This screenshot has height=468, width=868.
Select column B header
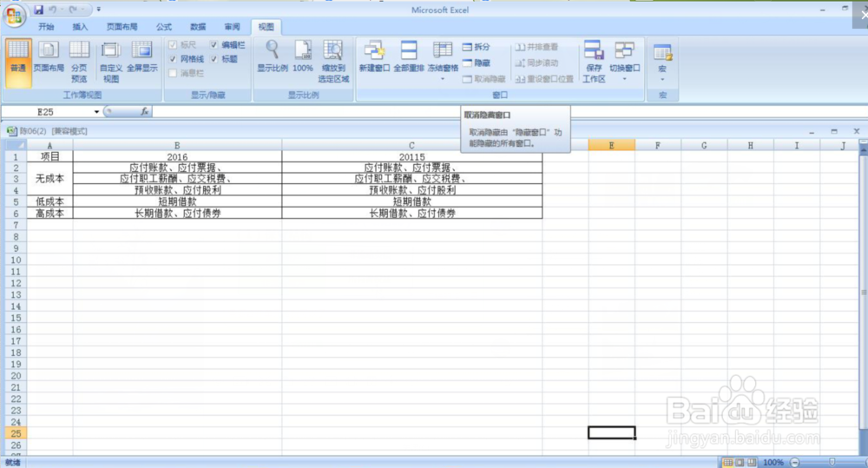(177, 146)
